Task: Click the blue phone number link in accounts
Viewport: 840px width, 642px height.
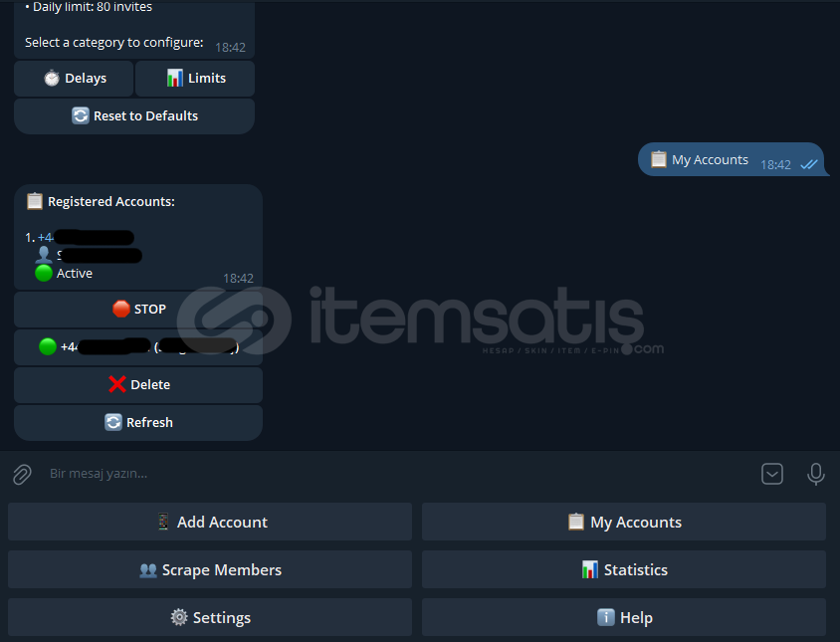Action: (86, 237)
